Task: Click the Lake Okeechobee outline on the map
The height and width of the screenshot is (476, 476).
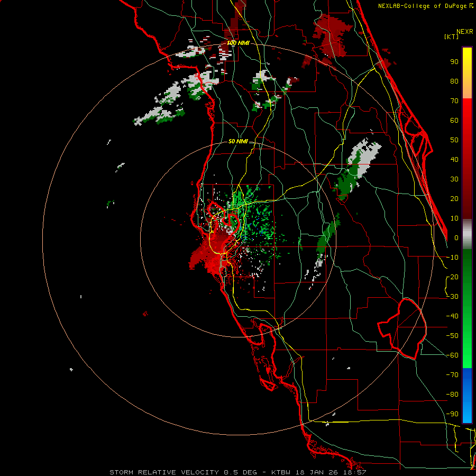Action: tap(402, 329)
